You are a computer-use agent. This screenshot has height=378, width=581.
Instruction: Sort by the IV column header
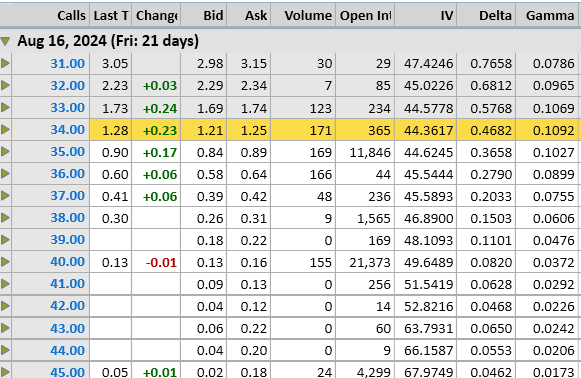426,15
